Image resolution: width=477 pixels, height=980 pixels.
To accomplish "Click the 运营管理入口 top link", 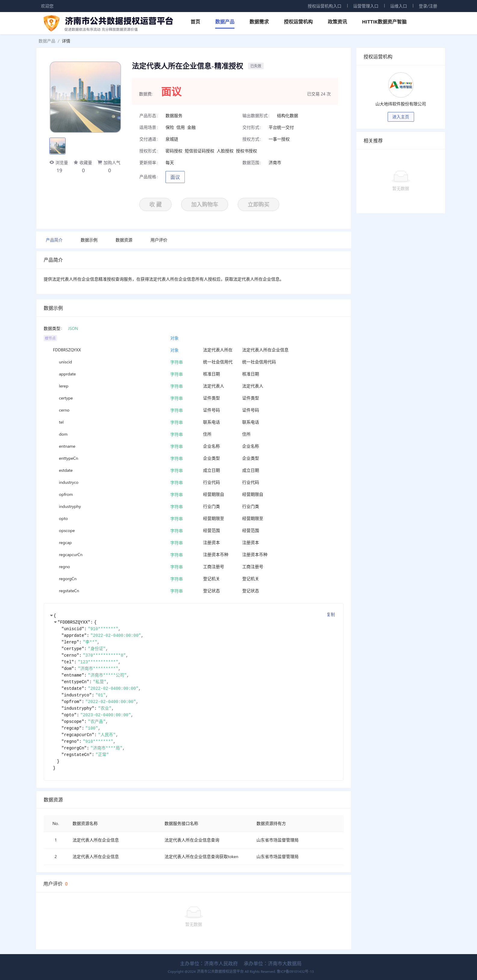I will pos(366,6).
